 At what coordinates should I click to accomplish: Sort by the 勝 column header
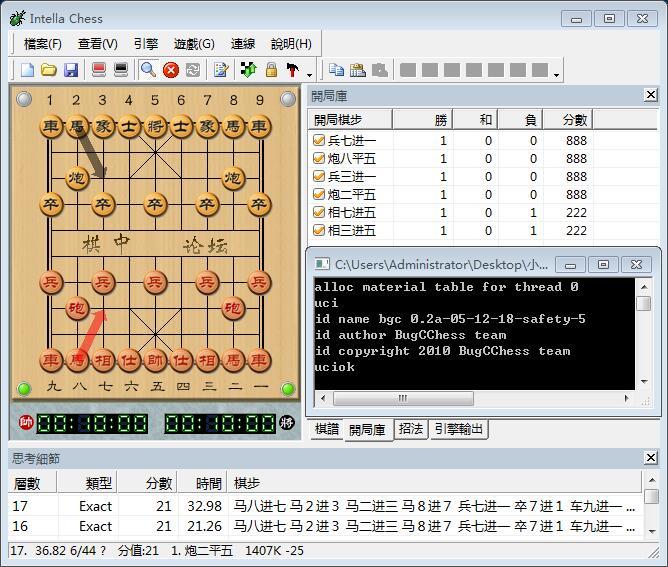[x=422, y=120]
